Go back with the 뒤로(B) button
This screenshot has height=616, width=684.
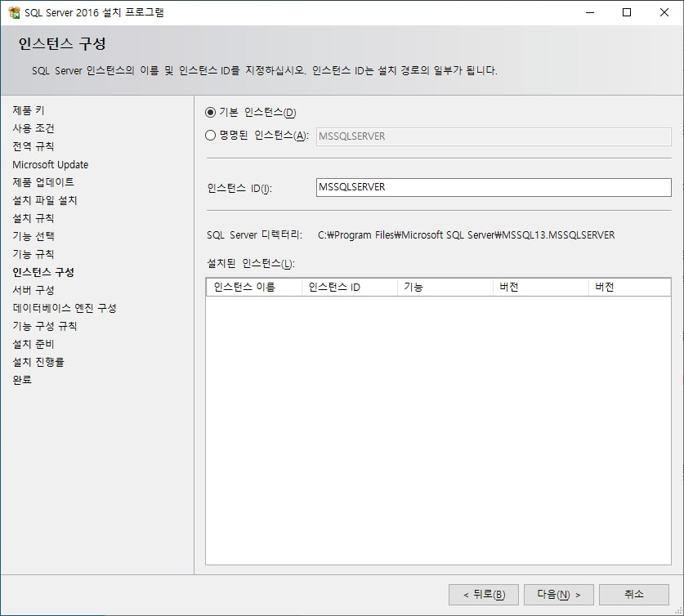(483, 595)
